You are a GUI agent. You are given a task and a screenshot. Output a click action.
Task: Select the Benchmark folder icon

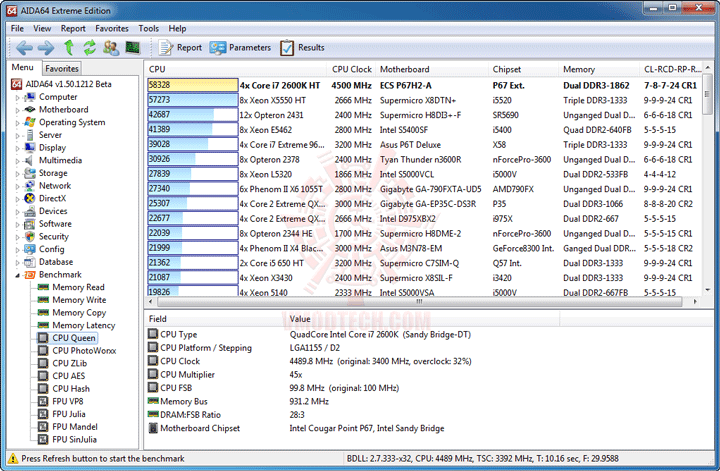[30, 275]
